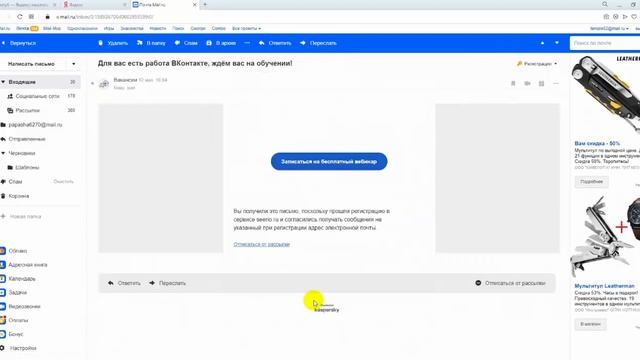Open account email dropdown at top right

(609, 29)
